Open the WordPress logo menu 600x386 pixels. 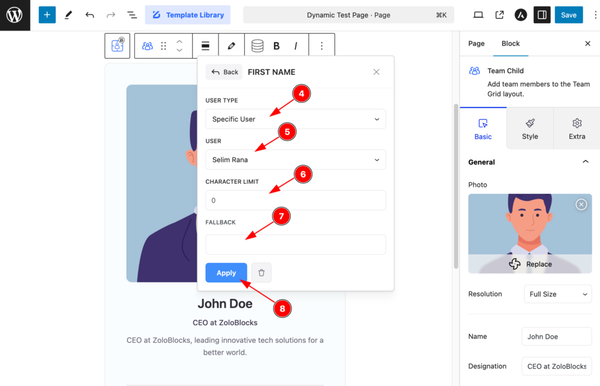[15, 15]
